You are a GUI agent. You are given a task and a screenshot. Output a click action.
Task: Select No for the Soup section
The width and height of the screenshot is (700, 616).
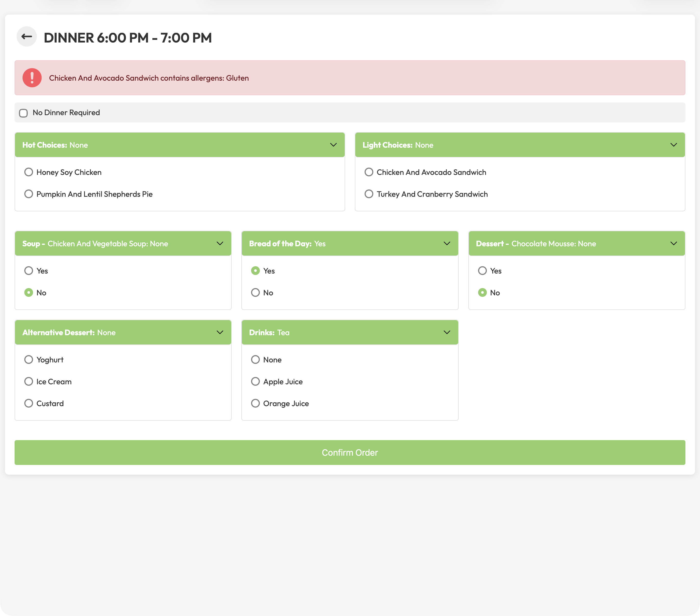29,293
